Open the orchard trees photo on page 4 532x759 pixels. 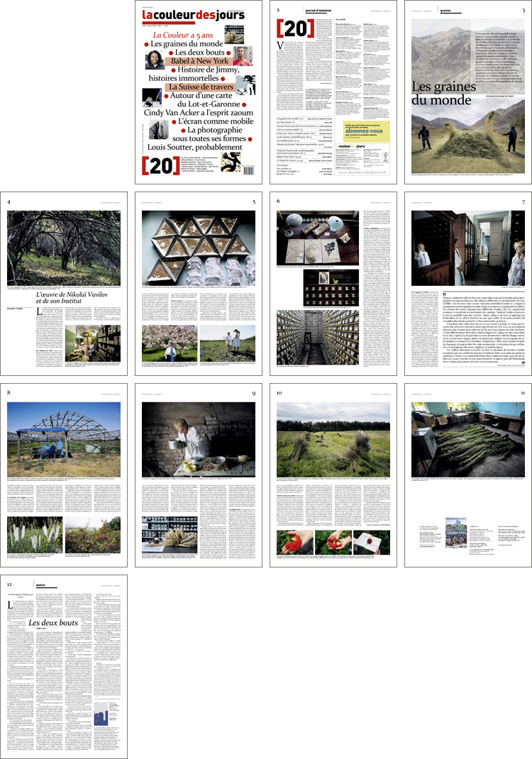(x=64, y=248)
